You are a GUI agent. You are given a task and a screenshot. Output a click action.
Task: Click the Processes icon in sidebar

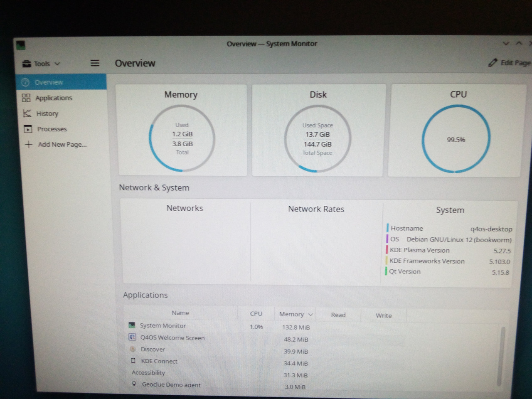click(x=28, y=129)
